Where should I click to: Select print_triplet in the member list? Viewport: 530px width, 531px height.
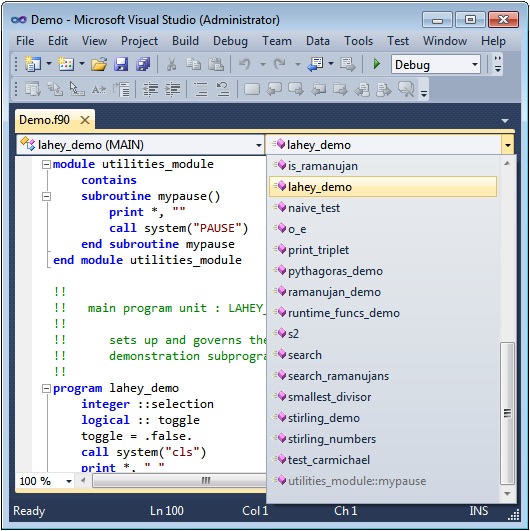[383, 250]
